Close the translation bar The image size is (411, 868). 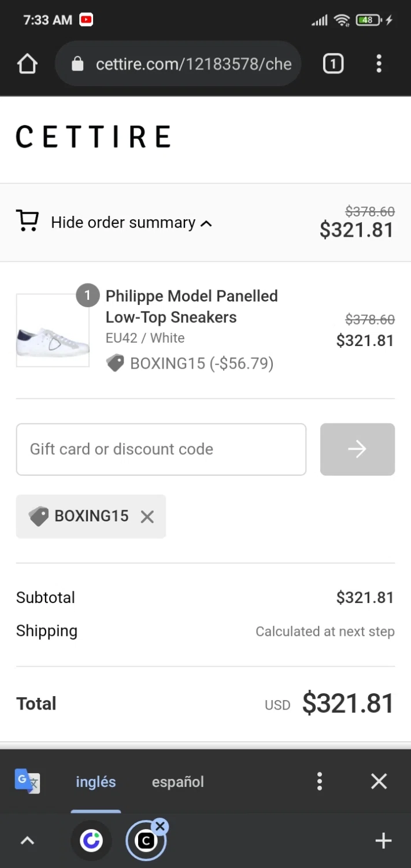379,781
